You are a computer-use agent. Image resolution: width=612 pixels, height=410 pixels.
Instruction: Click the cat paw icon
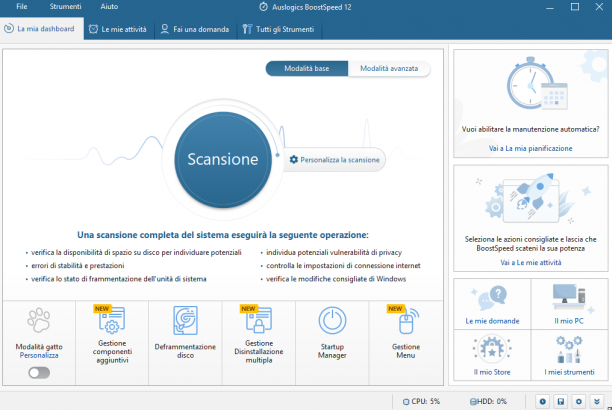[39, 320]
